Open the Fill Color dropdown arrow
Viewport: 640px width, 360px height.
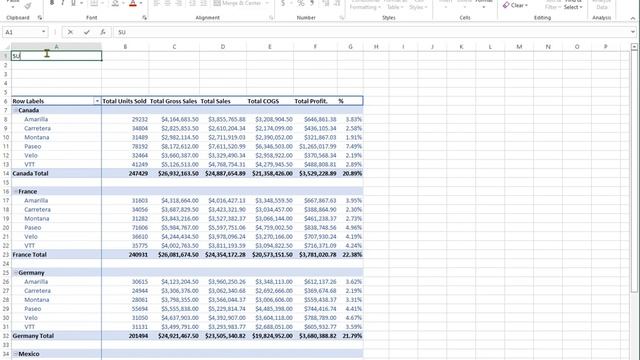(123, 3)
